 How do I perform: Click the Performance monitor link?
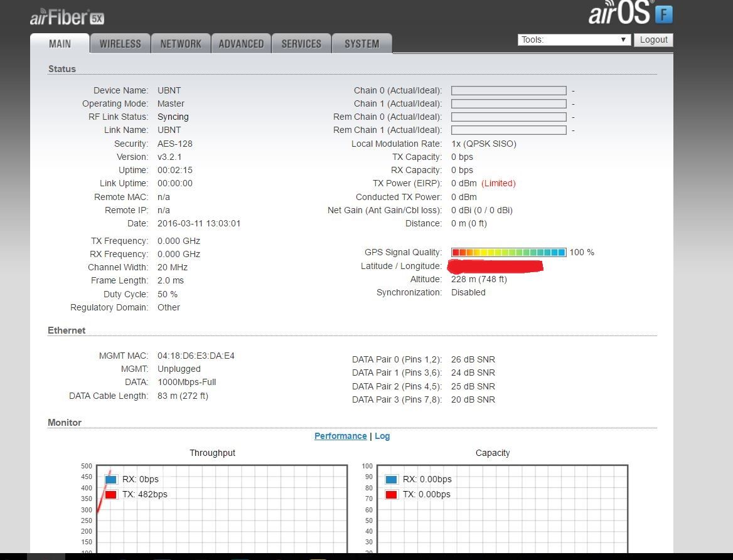click(x=340, y=436)
